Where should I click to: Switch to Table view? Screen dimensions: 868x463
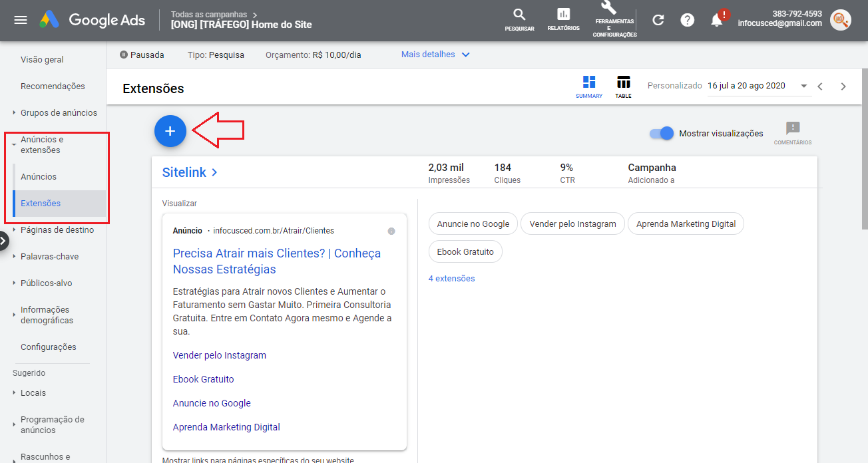[x=623, y=87]
